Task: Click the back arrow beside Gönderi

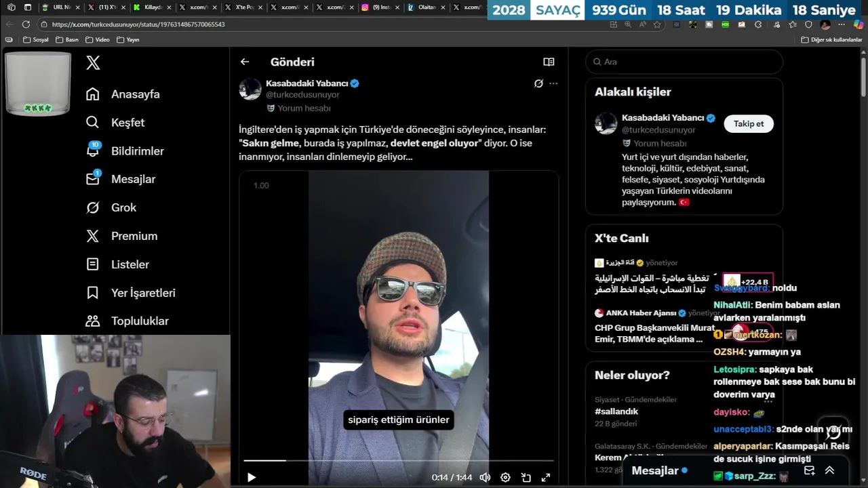Action: pyautogui.click(x=245, y=62)
